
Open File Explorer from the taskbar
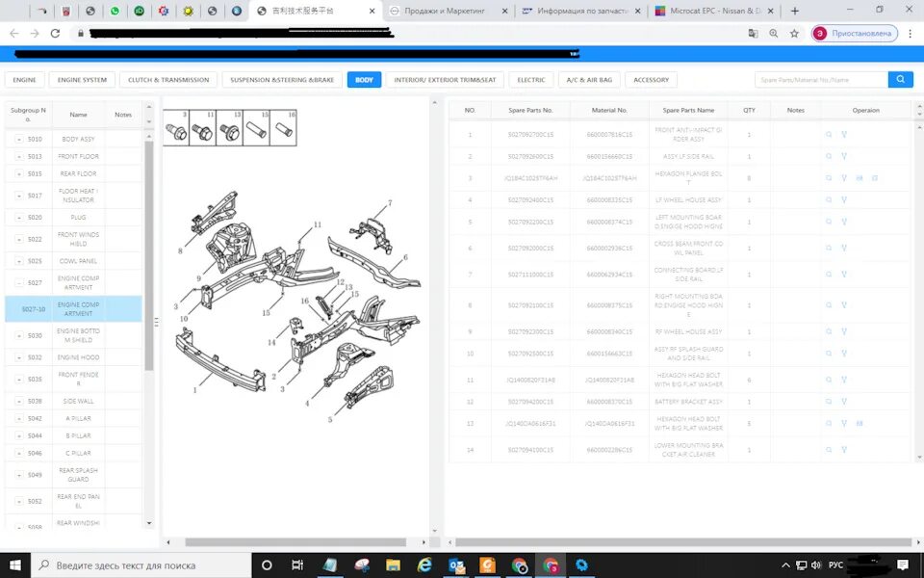coord(393,565)
